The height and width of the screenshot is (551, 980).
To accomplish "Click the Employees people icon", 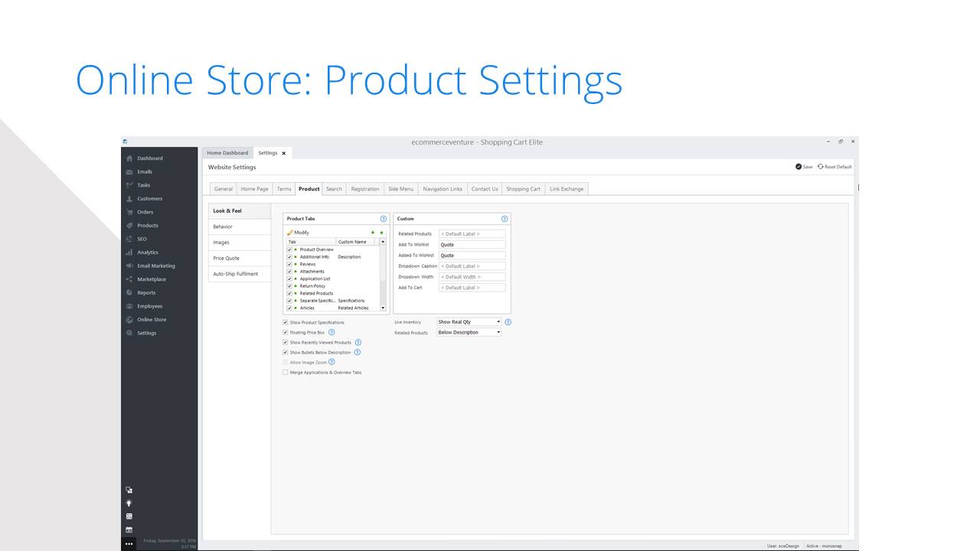I will 129,306.
